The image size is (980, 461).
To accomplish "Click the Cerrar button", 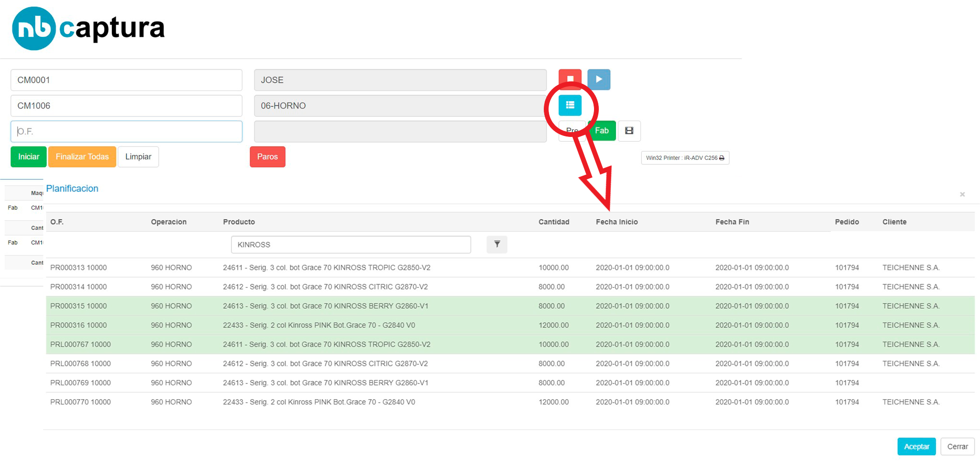I will 958,447.
